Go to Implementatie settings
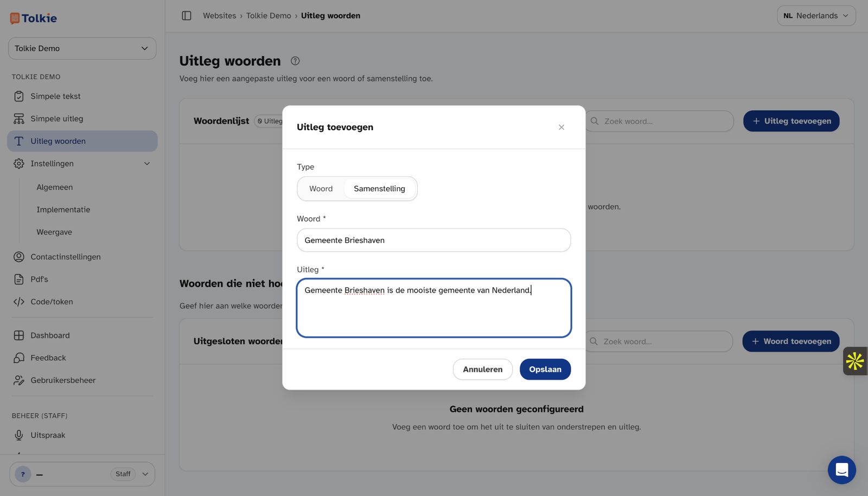This screenshot has height=496, width=868. (63, 209)
